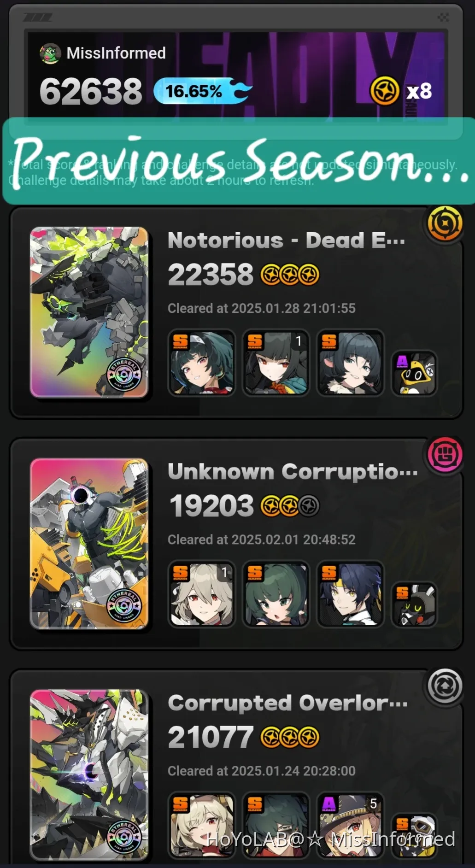Tap the frog avatar beside MissInformed
The height and width of the screenshot is (868, 475).
[50, 53]
